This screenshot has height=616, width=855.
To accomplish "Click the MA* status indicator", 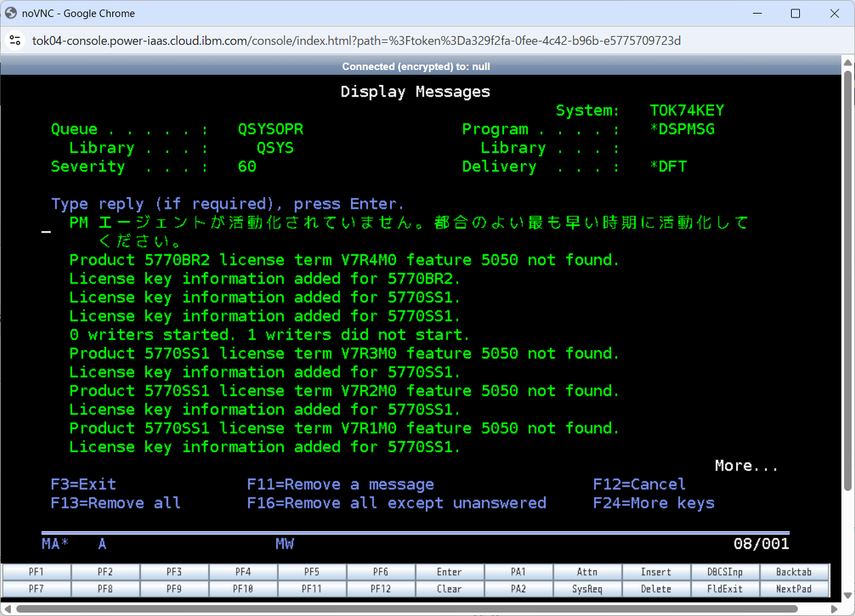I will (x=55, y=544).
